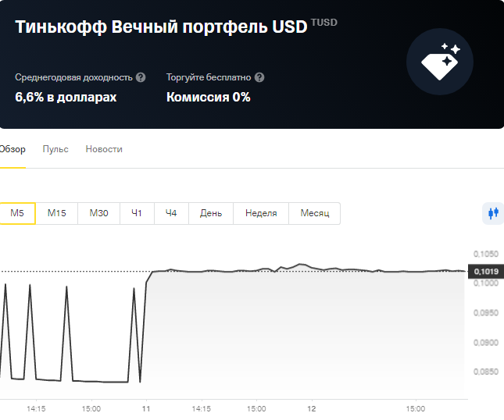The image size is (504, 420).
Task: Click the current price label 0,1019
Action: (x=486, y=272)
